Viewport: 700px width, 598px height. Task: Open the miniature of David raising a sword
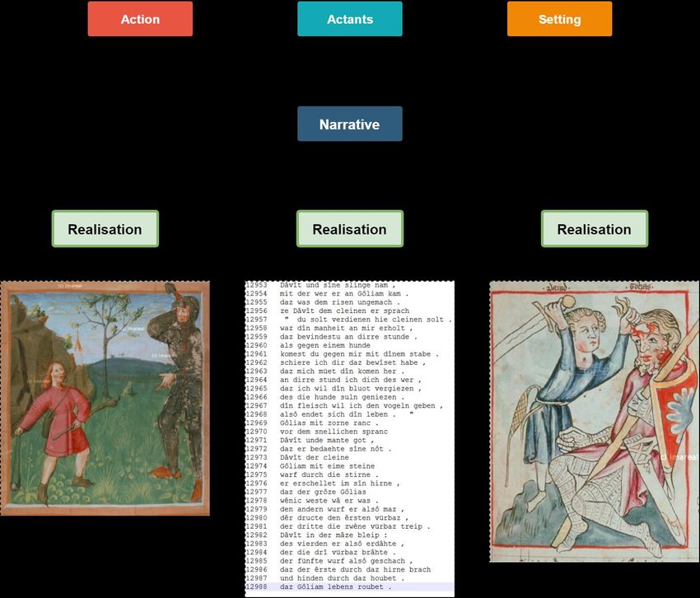[595, 421]
